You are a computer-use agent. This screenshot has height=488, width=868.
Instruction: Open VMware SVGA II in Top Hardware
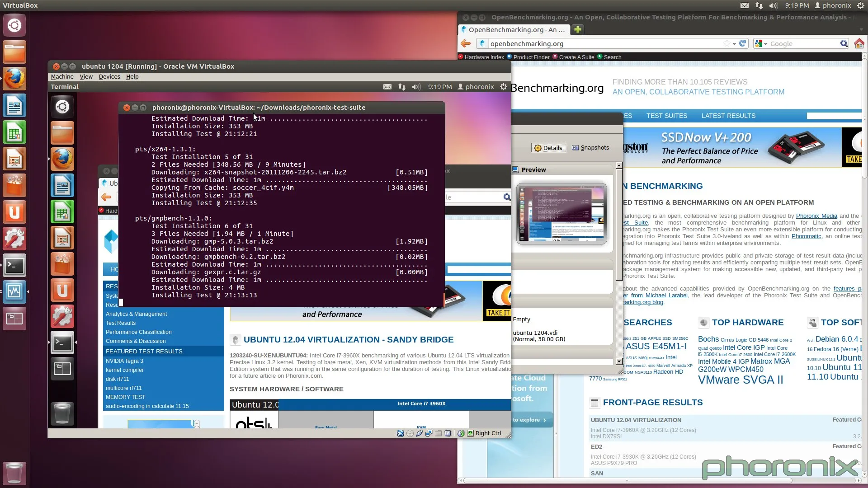tap(740, 380)
